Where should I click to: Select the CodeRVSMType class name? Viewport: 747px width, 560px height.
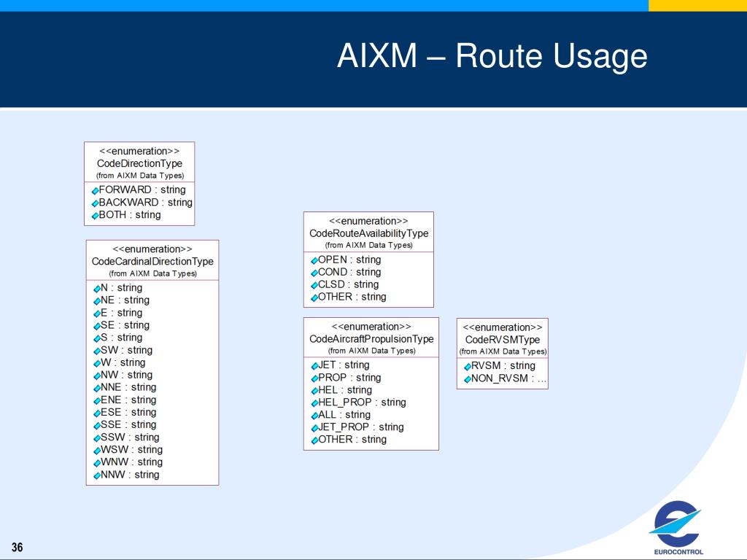503,340
